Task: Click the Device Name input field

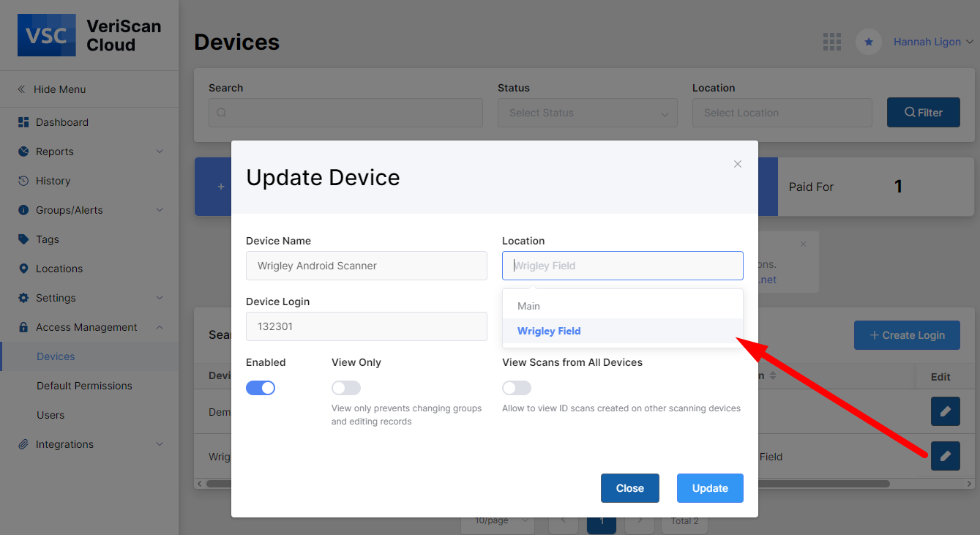Action: coord(367,266)
